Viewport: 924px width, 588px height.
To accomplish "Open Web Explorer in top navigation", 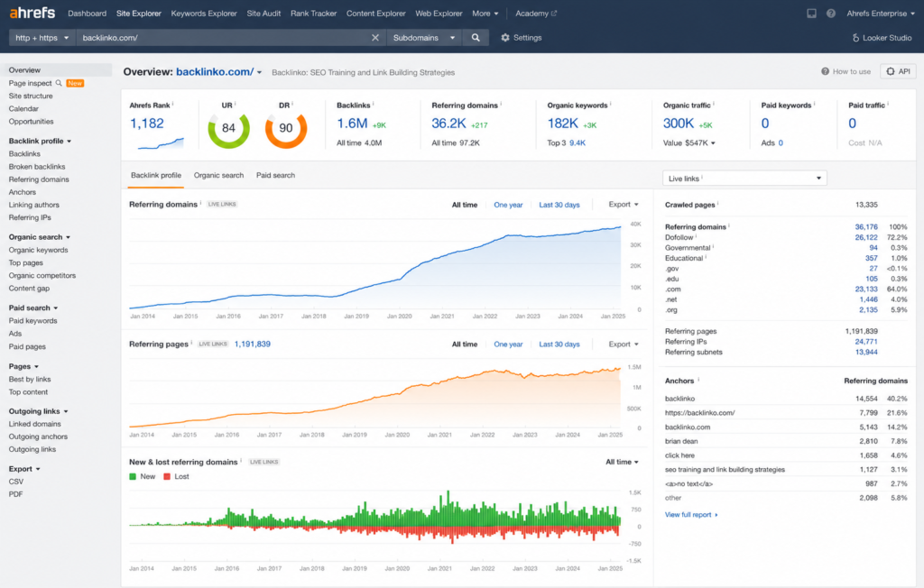I will click(439, 13).
